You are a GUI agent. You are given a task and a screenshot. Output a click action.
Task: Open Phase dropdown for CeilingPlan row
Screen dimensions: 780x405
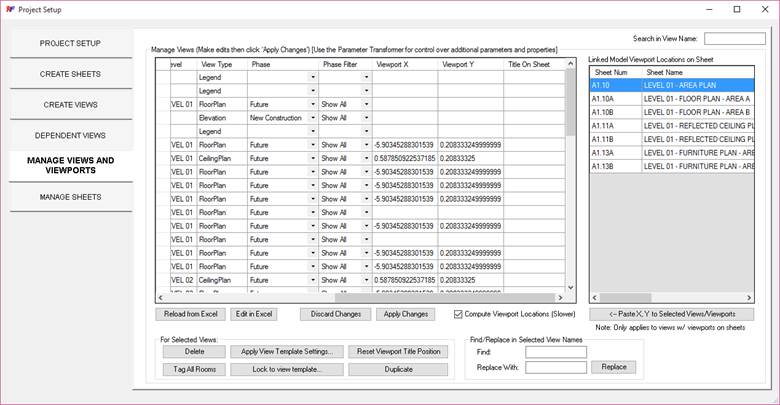pos(311,158)
